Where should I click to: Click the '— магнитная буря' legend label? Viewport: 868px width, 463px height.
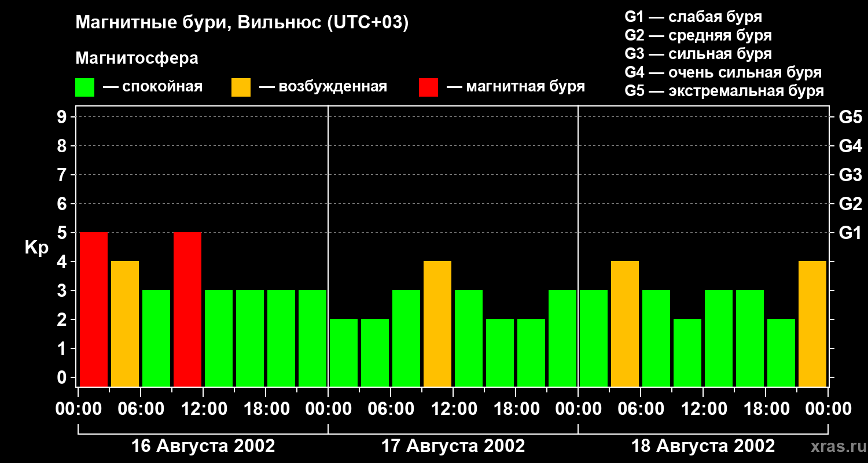coord(516,87)
